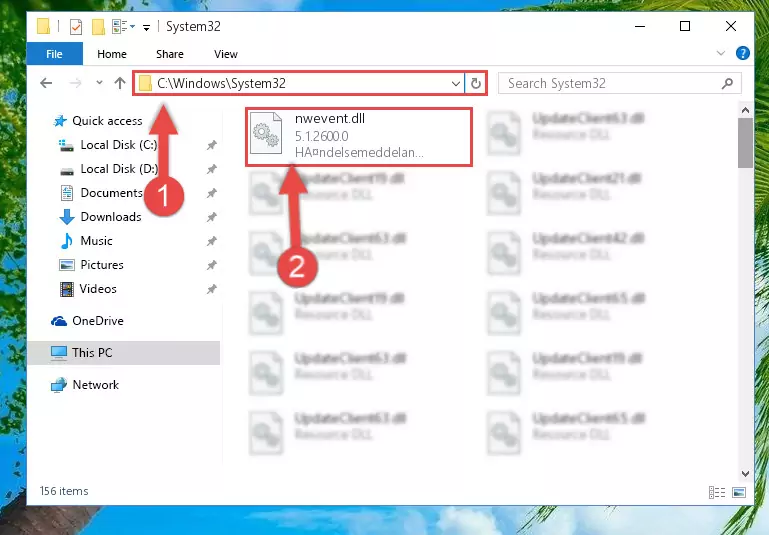The image size is (769, 535).
Task: Open Local Disk (C:) in sidebar
Action: 108,145
